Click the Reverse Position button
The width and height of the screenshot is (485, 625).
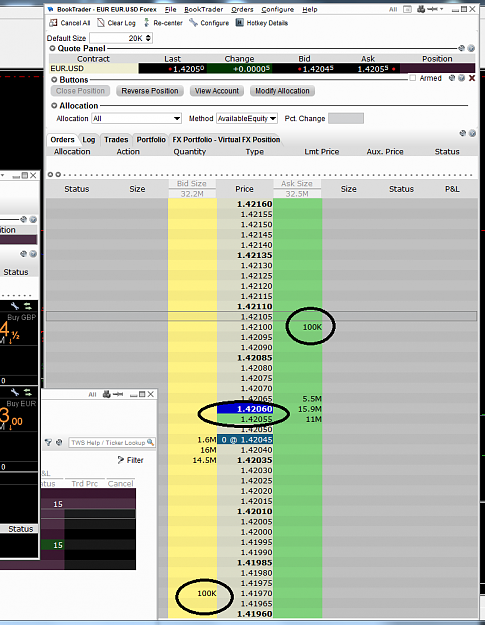coord(150,91)
